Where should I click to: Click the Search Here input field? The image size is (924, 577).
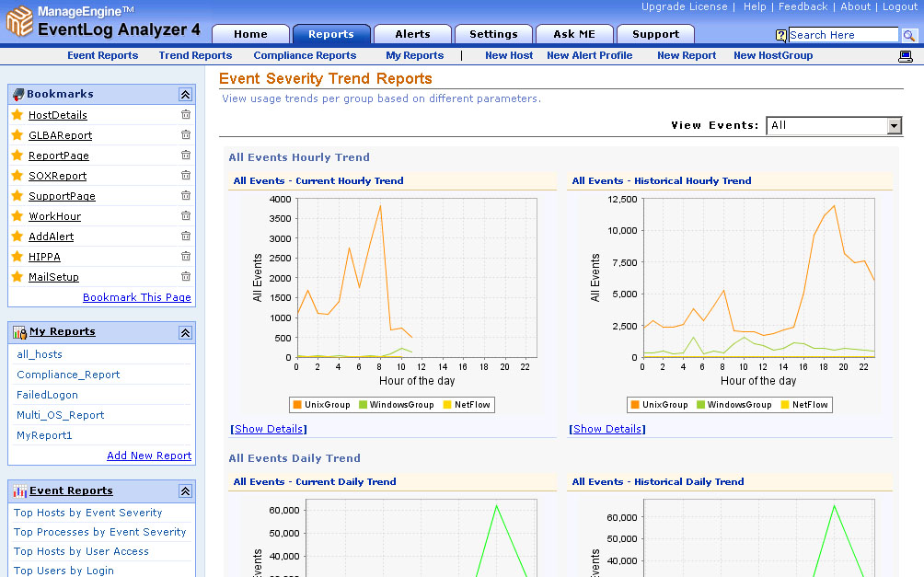843,35
